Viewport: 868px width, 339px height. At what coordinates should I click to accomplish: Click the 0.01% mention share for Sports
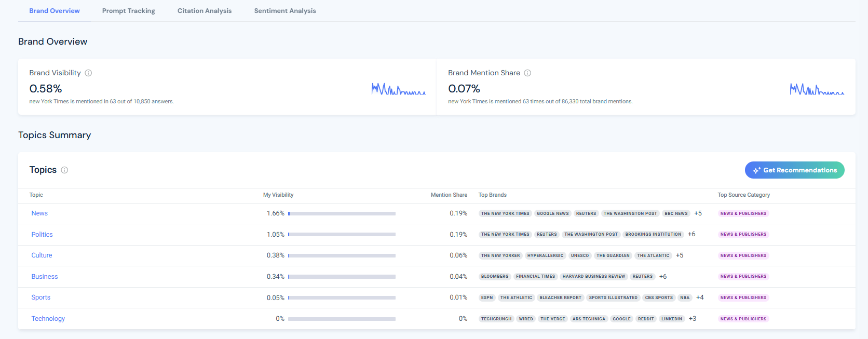[x=458, y=297]
